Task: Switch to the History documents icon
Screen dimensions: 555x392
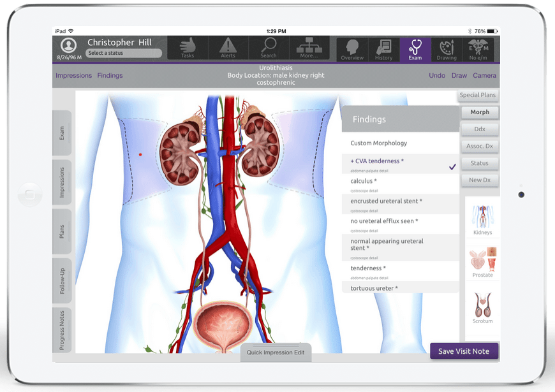Action: tap(383, 50)
